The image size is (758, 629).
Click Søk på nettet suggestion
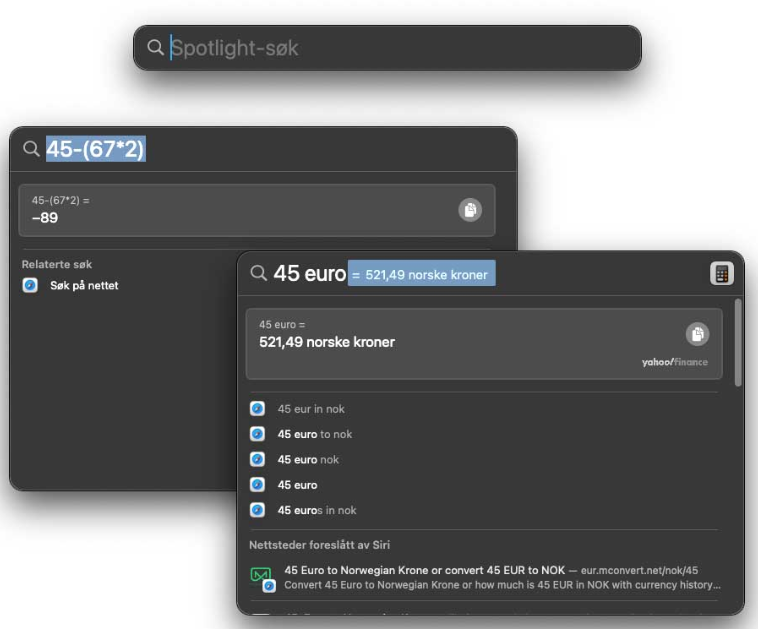tap(84, 286)
